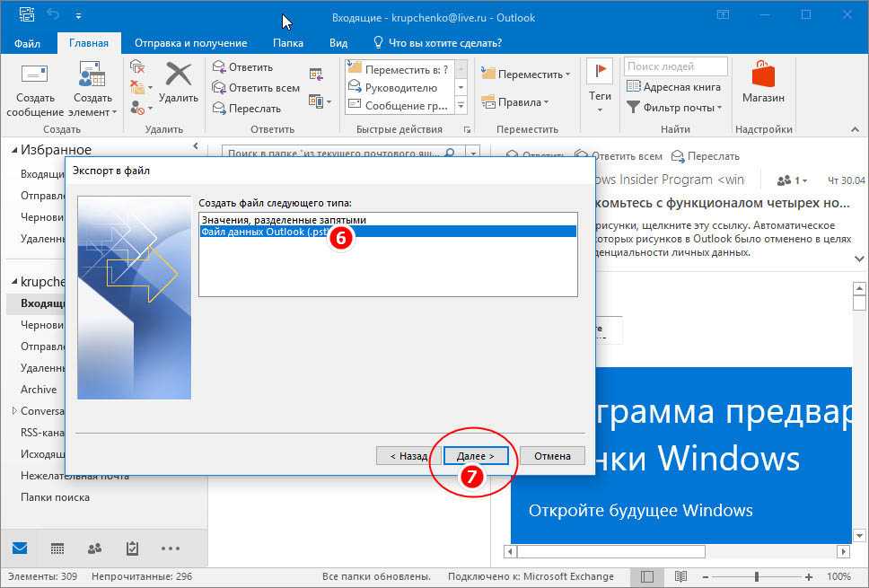Image resolution: width=869 pixels, height=588 pixels.
Task: Click the Cancel (Отмена) button in dialog
Action: pyautogui.click(x=552, y=456)
